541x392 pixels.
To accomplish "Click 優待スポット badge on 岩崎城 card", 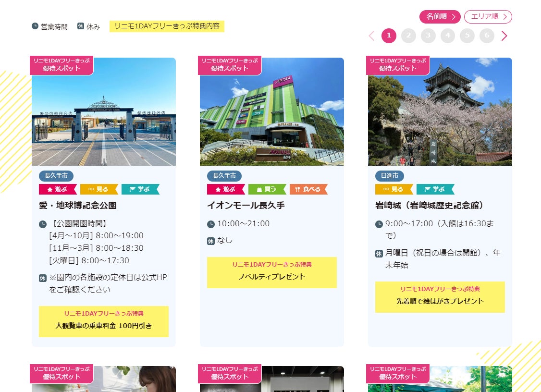I will (x=398, y=65).
